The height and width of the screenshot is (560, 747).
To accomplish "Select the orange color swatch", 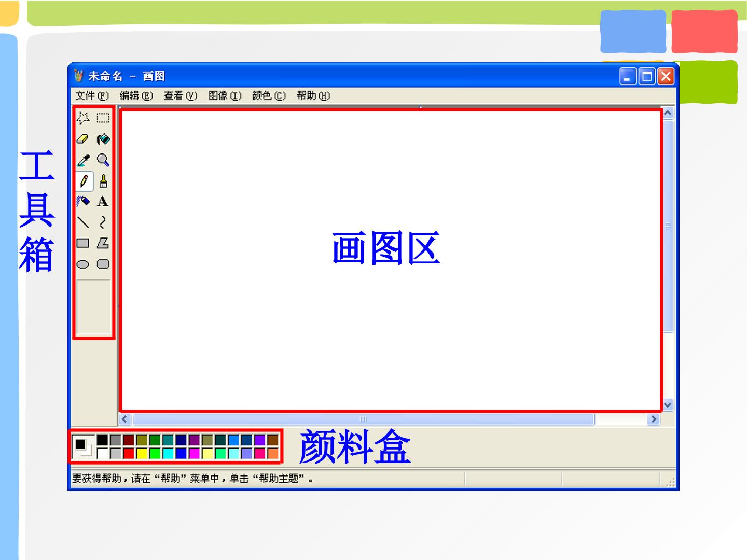I will 273,453.
